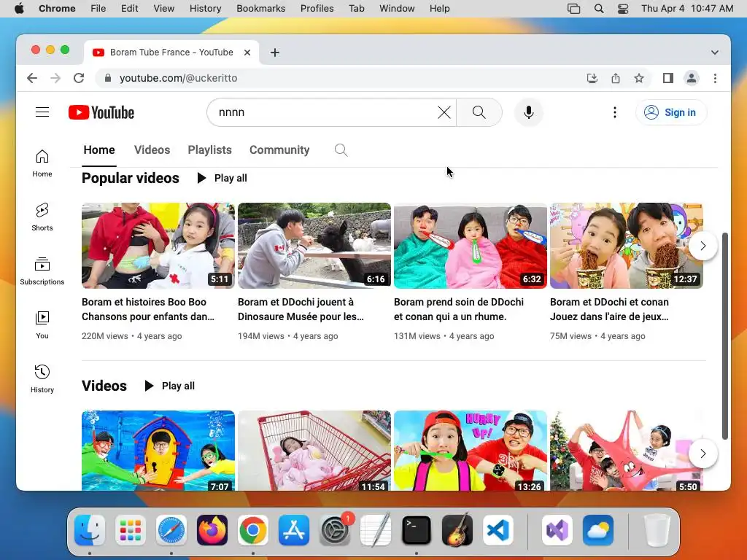Open a new tab with plus button
This screenshot has height=560, width=747.
click(x=275, y=52)
